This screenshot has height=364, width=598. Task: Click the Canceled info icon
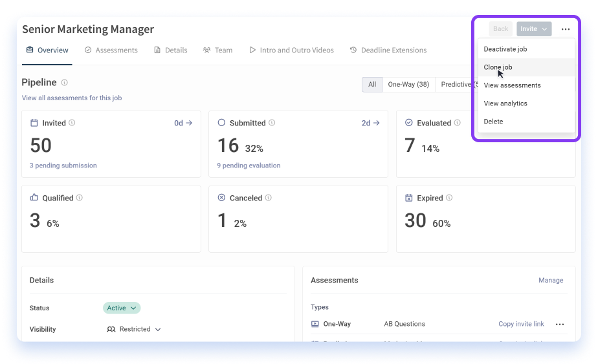(269, 197)
